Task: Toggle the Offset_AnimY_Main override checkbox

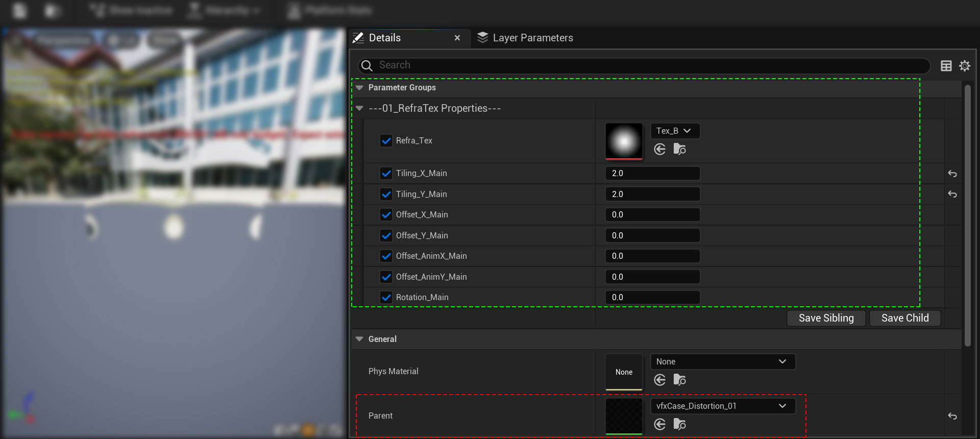Action: [x=386, y=277]
